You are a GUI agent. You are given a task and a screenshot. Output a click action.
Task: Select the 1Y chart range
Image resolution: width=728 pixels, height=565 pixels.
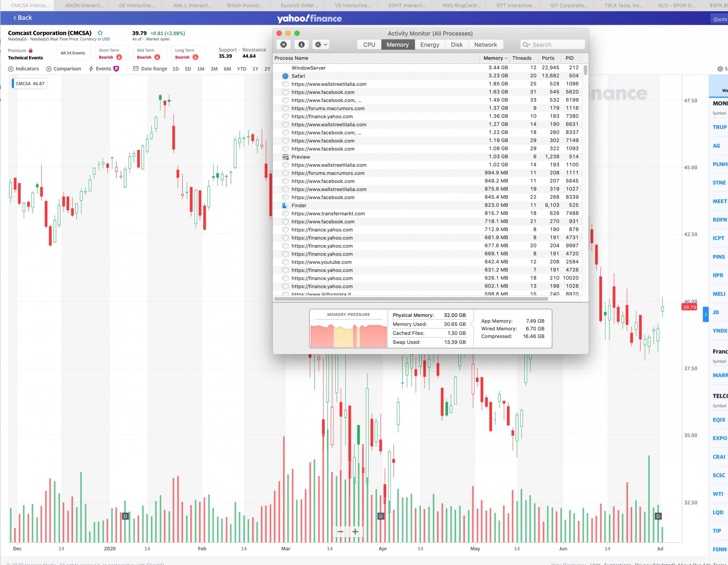point(255,69)
